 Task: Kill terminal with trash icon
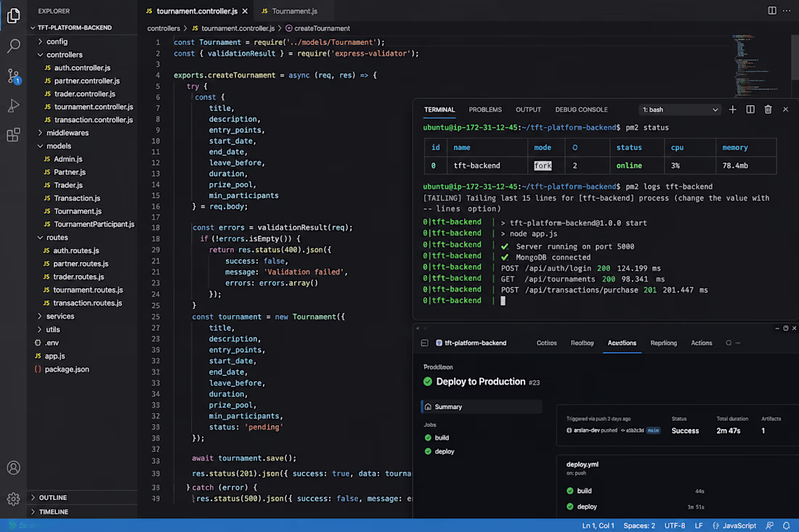tap(768, 110)
